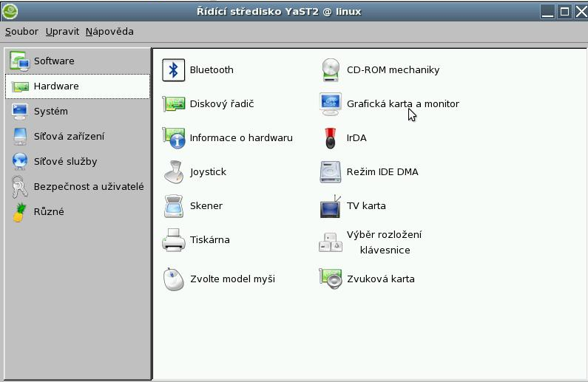Click the Bezpečnost a uživatelé sidebar label
Screen dimensions: 588x382
[89, 186]
